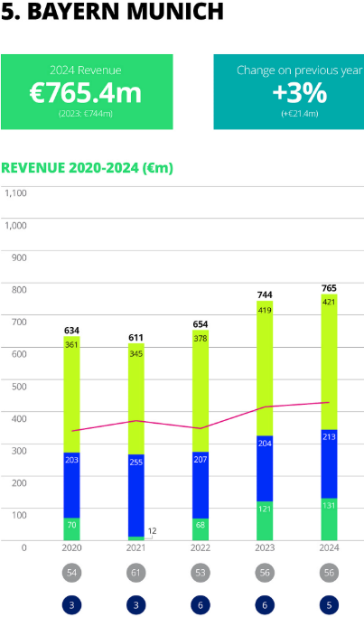Click the 300 y-axis label
364x617 pixels.
point(19,451)
